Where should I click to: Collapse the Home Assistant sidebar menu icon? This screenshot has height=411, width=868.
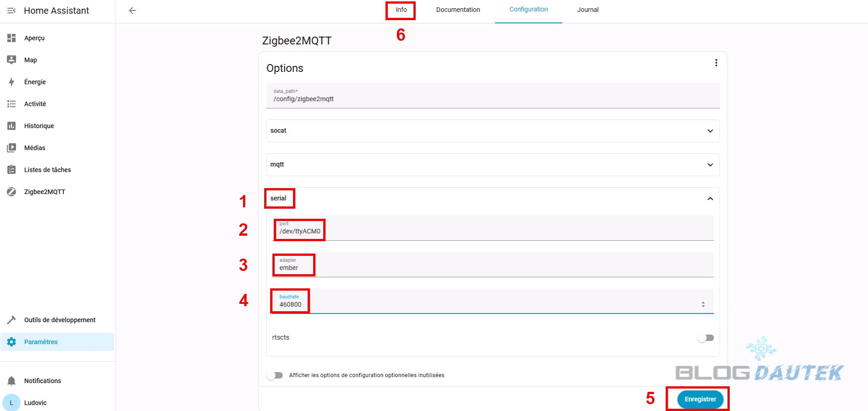click(11, 11)
